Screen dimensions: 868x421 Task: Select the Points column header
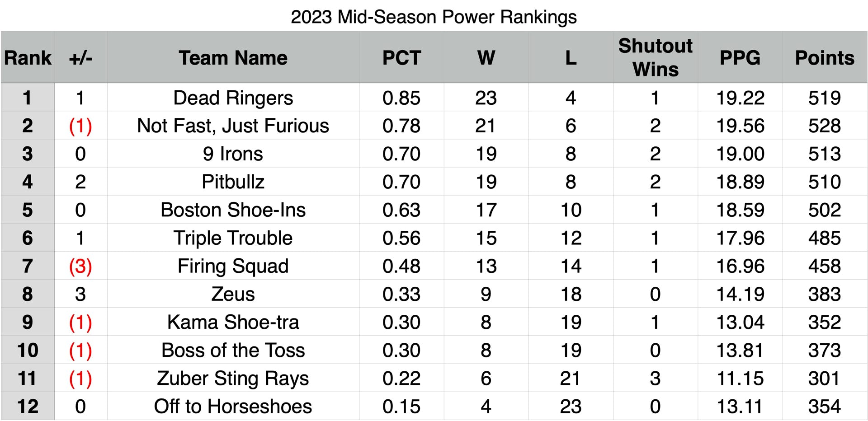(x=825, y=57)
